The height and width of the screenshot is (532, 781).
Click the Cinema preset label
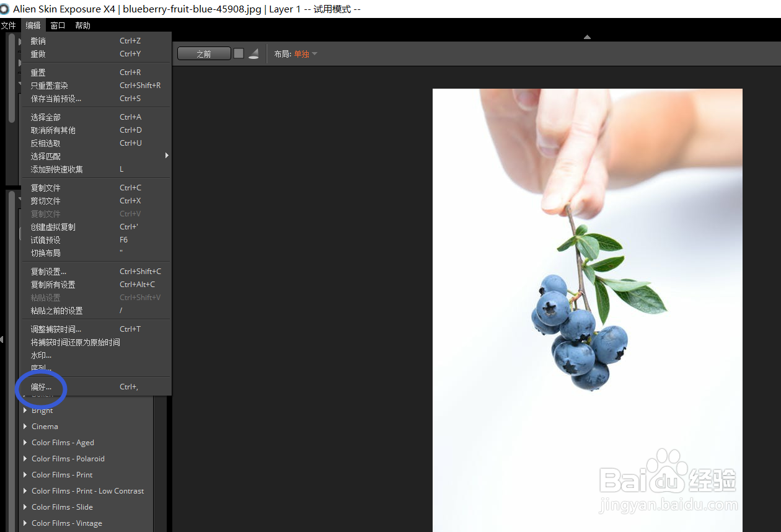coord(45,427)
